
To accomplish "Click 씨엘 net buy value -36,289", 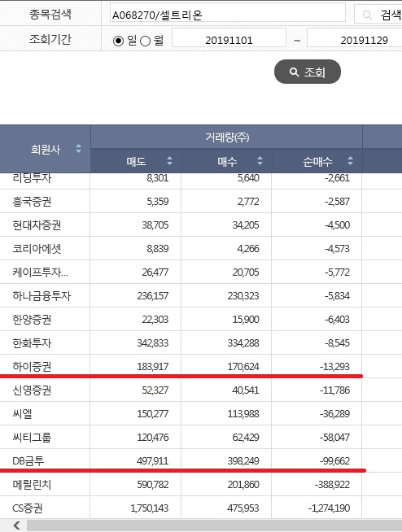I will pyautogui.click(x=334, y=414).
